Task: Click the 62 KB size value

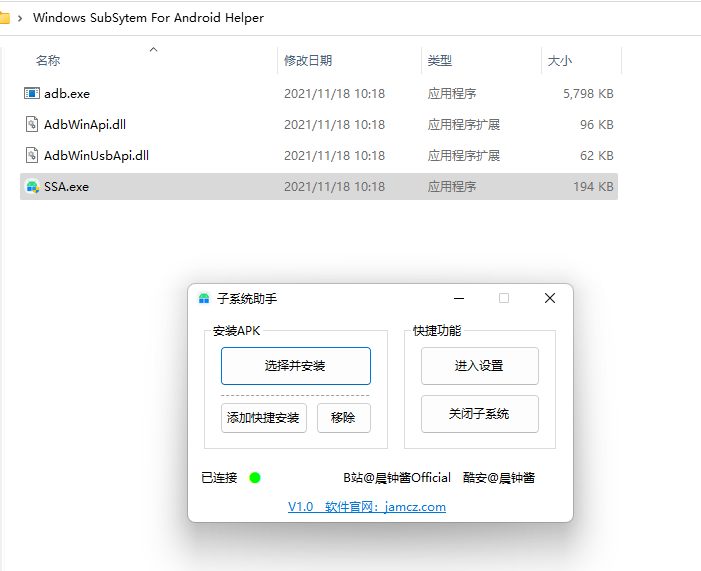Action: [x=597, y=155]
